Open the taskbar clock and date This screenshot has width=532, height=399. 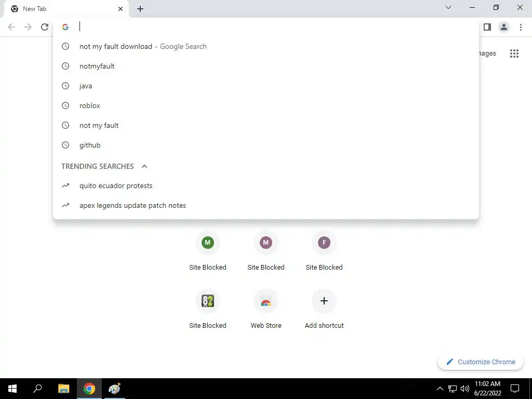(487, 389)
